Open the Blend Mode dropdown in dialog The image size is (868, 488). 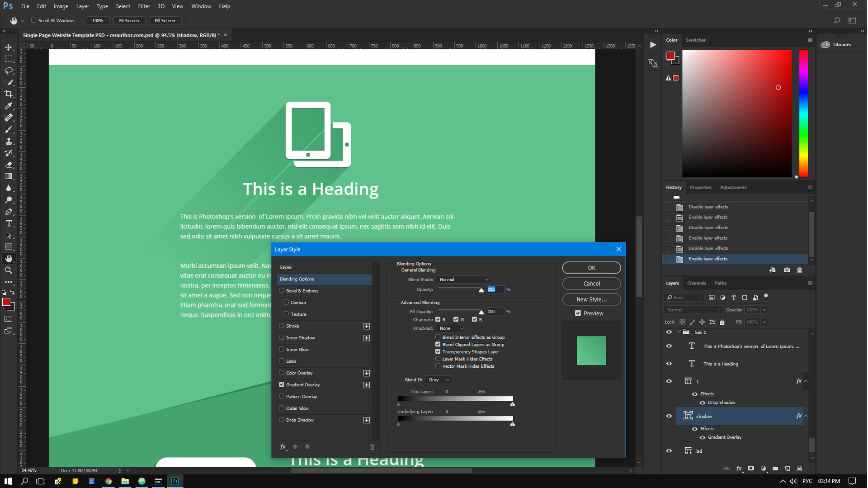pyautogui.click(x=463, y=280)
